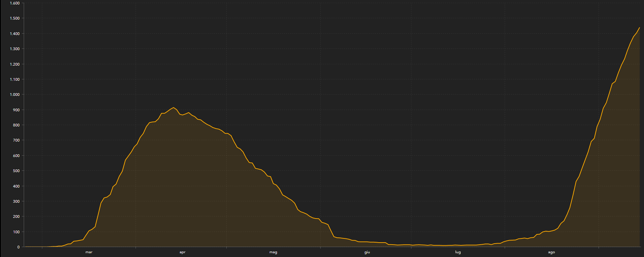Select the 'mag' x-axis month label
The width and height of the screenshot is (644, 257).
pyautogui.click(x=273, y=252)
